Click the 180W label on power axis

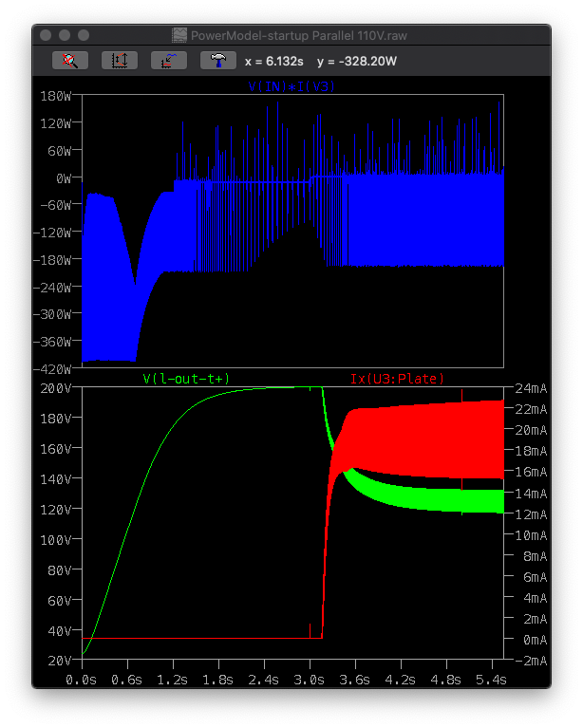(56, 96)
